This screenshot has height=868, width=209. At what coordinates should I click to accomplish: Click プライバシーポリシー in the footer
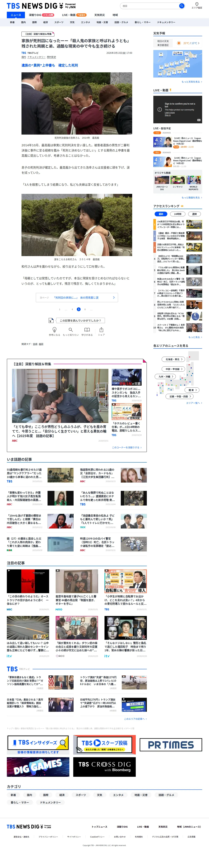tap(48, 837)
